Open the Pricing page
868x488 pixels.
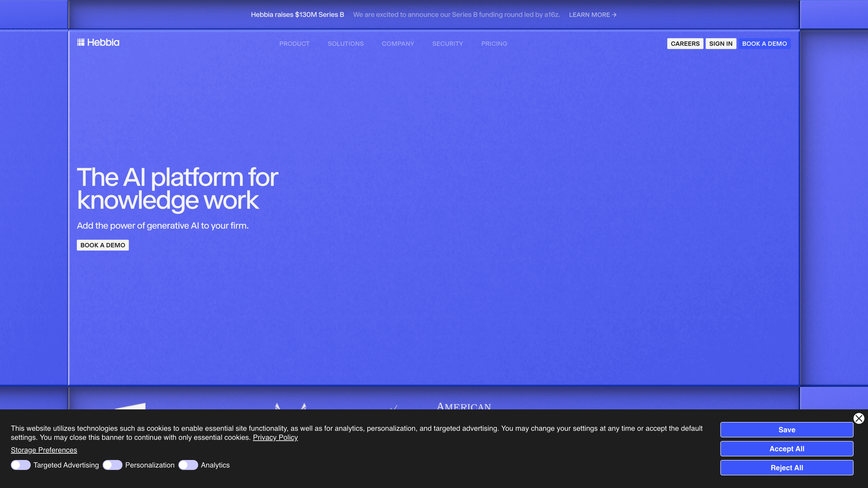point(494,44)
